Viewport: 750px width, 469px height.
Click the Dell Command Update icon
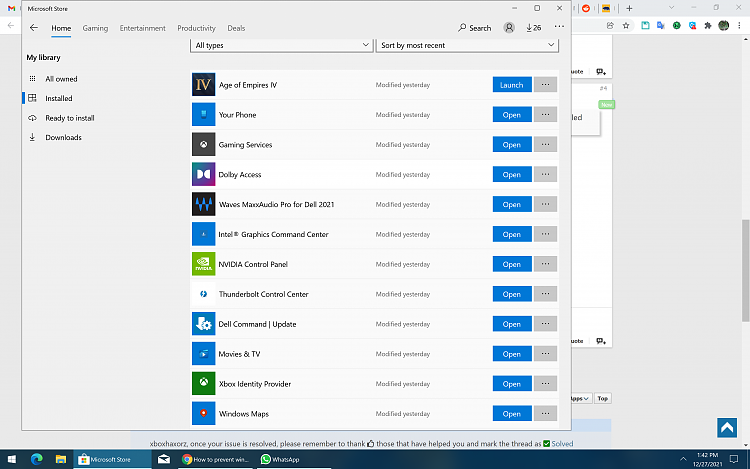pos(203,324)
